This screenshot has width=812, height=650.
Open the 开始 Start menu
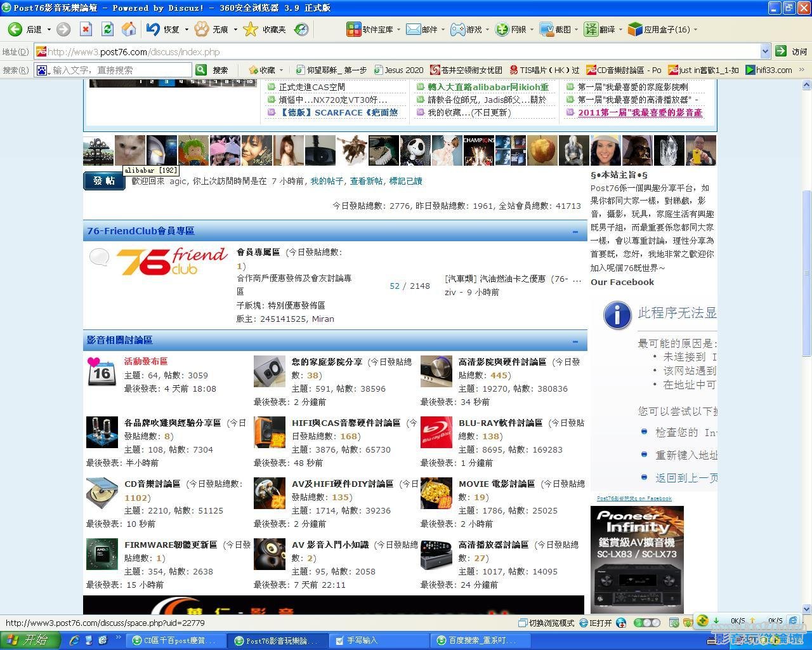[x=29, y=640]
